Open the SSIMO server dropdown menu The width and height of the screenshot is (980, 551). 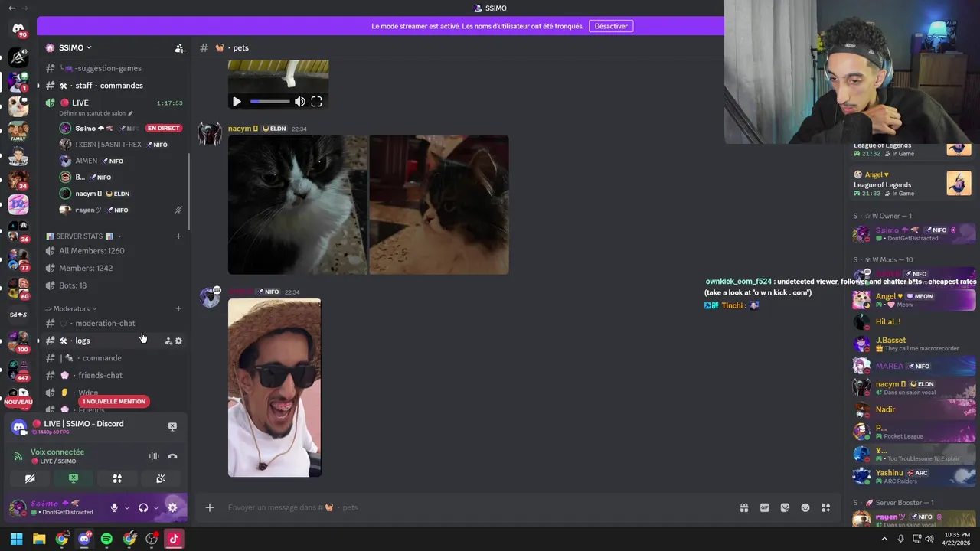[x=75, y=47]
